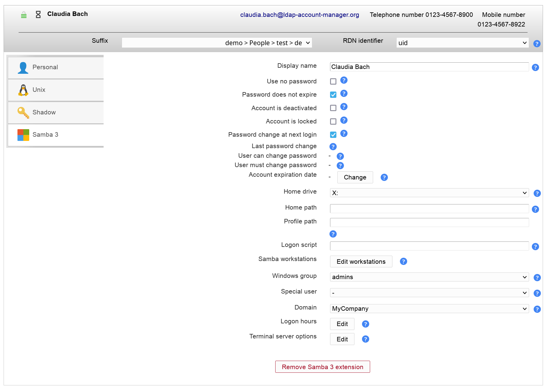Viewport: 549px width, 392px height.
Task: Click into the Home path input field
Action: [429, 209]
